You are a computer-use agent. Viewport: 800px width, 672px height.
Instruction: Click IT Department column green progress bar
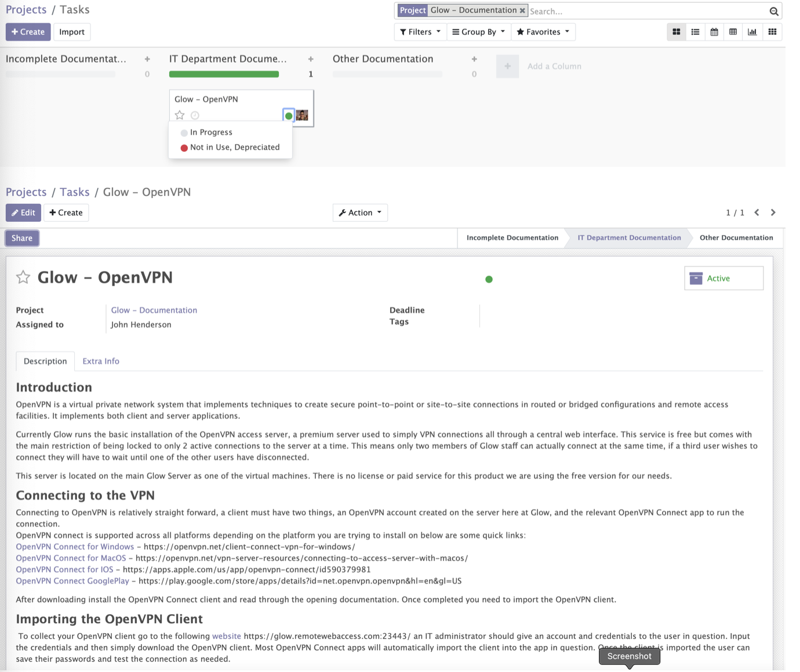point(224,74)
